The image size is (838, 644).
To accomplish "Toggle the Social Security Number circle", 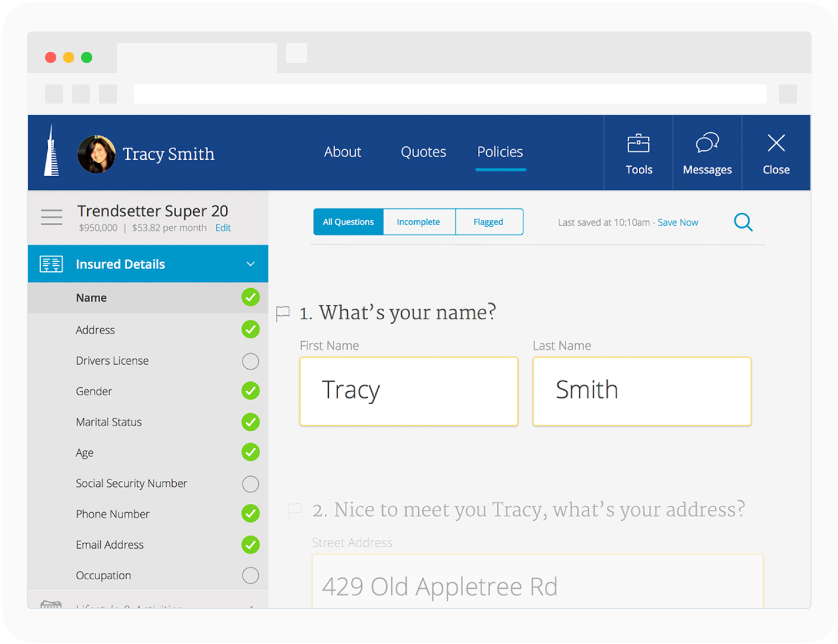I will click(250, 484).
